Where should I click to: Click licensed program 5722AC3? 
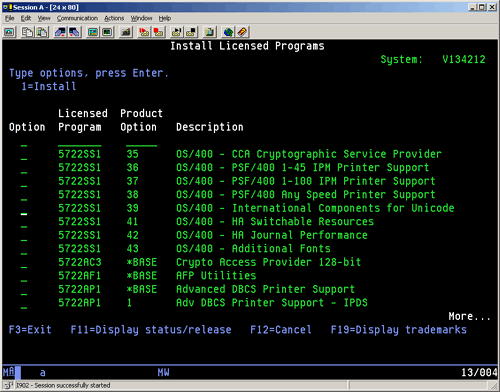pos(80,262)
